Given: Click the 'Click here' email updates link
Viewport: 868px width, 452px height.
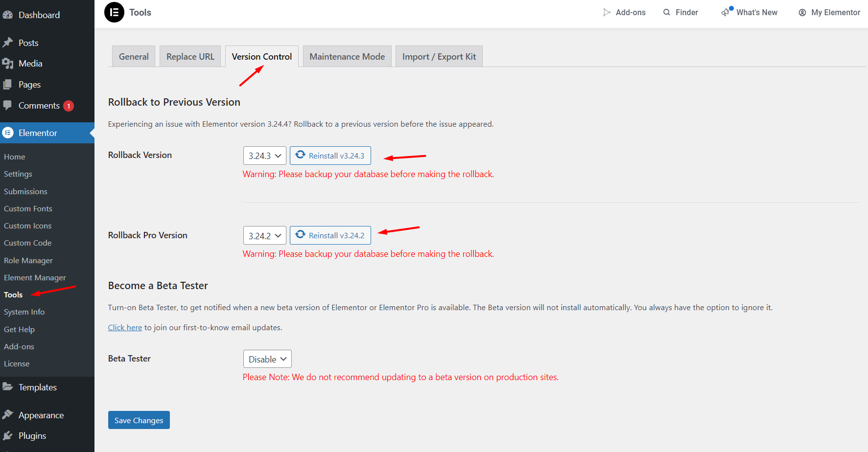Looking at the screenshot, I should coord(125,327).
